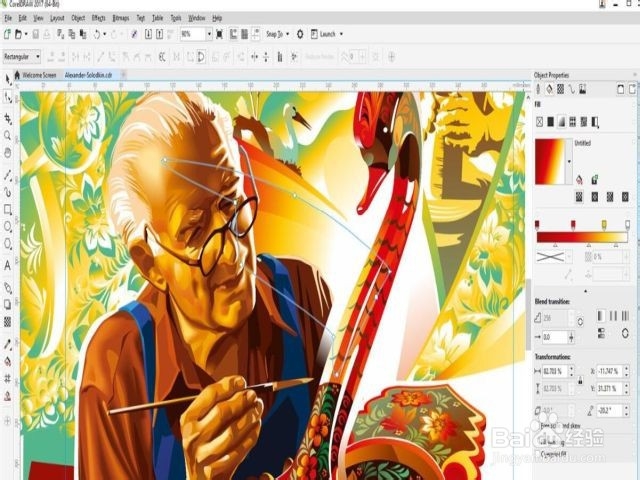Select the Freehand curve tool
640x480 pixels.
click(7, 175)
